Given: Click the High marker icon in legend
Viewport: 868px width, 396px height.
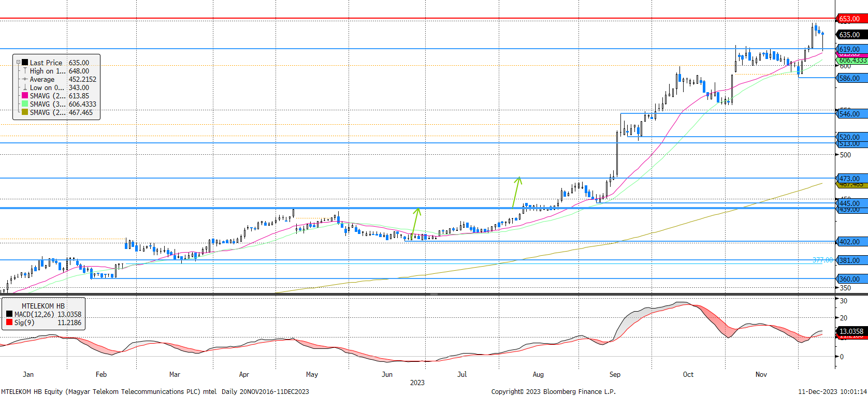Looking at the screenshot, I should point(25,70).
